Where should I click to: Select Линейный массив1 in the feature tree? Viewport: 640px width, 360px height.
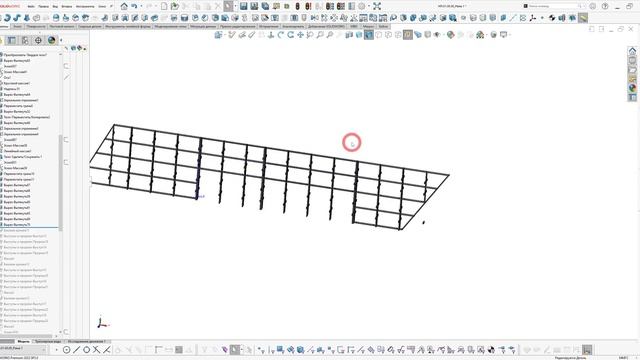click(18, 151)
